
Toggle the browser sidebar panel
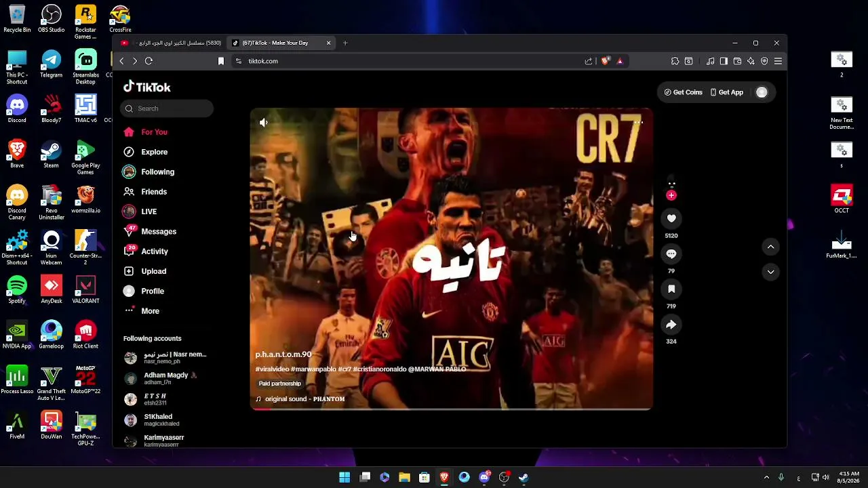[x=724, y=61]
